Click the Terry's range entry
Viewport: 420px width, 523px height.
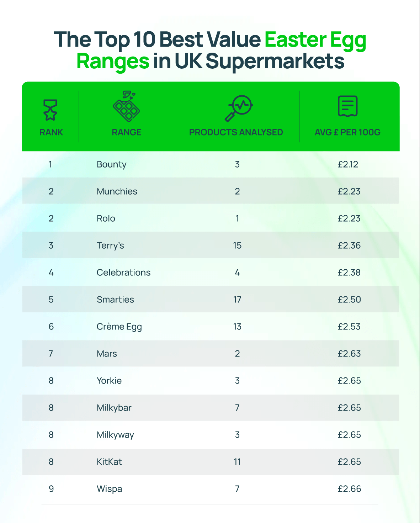[x=110, y=245]
